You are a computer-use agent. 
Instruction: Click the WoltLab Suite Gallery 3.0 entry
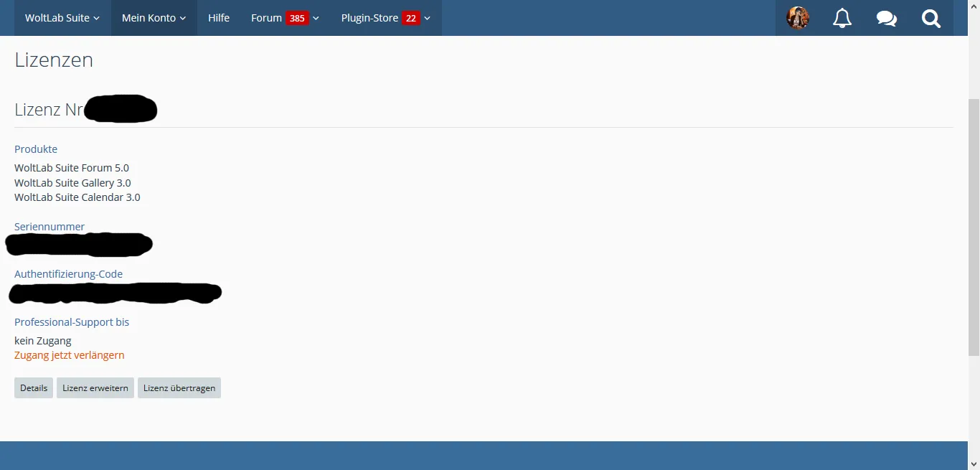72,183
